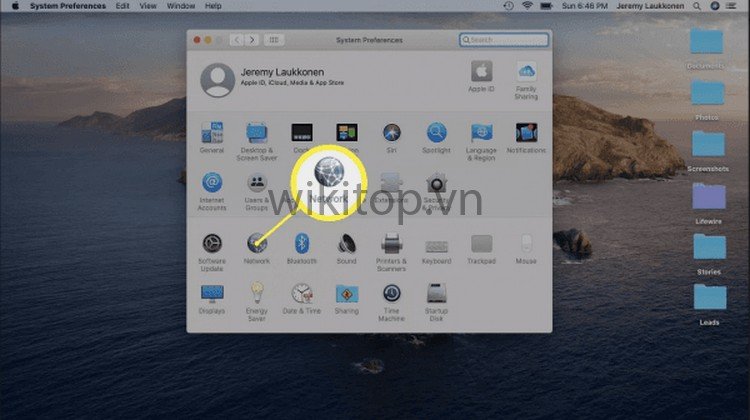Image resolution: width=750 pixels, height=420 pixels.
Task: Open Software Update pane
Action: (x=211, y=243)
